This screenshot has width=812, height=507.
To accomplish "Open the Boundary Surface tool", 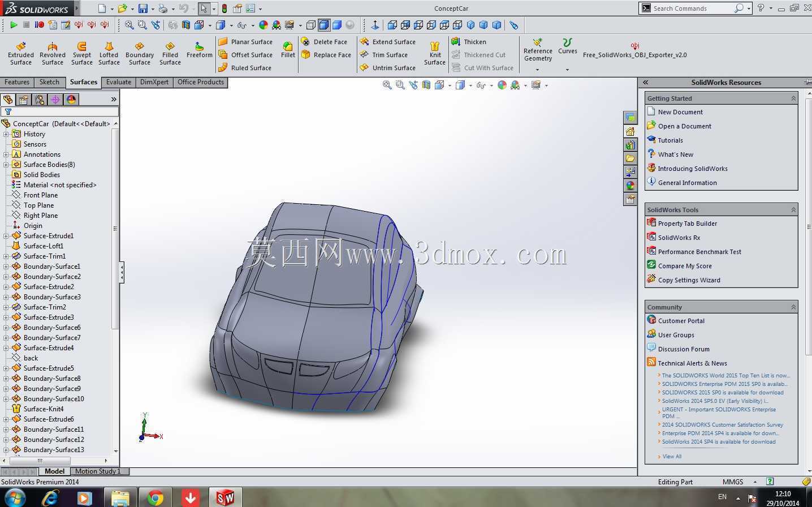I will [140, 54].
